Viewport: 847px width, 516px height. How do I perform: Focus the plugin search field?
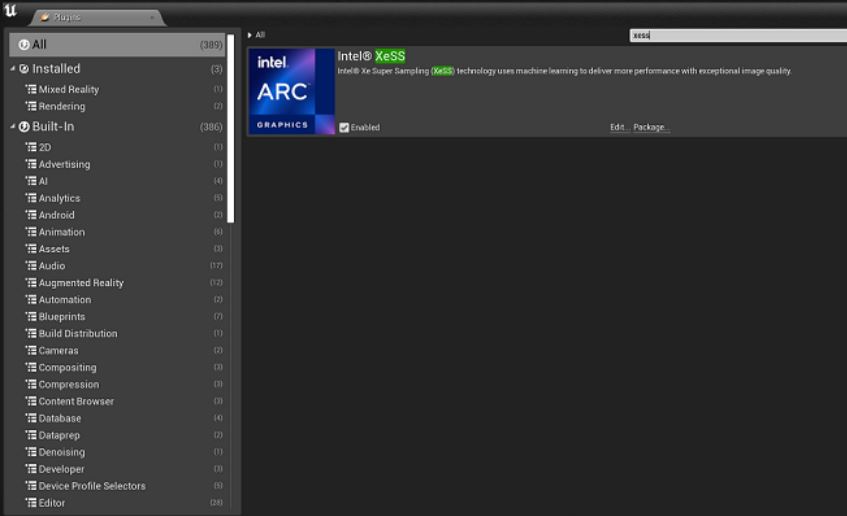pos(738,35)
